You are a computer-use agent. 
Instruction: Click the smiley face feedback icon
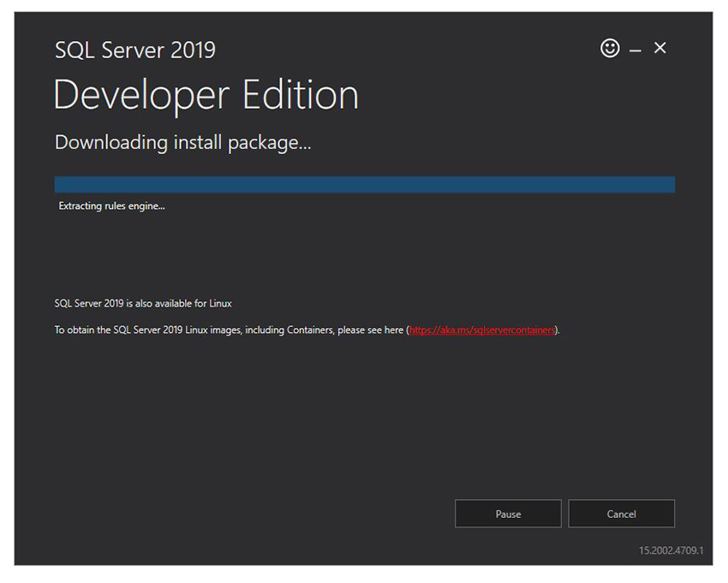point(610,49)
